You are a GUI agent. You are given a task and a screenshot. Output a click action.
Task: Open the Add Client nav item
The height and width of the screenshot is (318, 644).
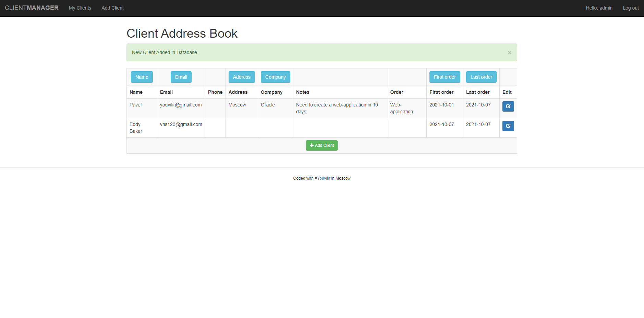click(x=112, y=8)
